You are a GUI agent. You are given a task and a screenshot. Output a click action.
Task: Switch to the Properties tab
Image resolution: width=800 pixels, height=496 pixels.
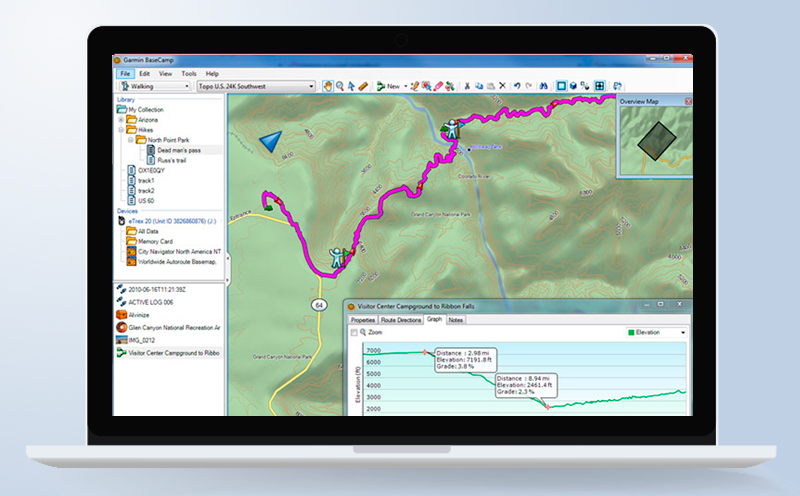(x=363, y=320)
